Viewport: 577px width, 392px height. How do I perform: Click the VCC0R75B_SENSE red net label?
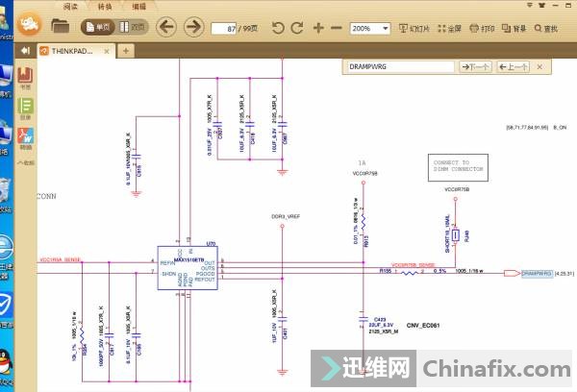pos(413,265)
